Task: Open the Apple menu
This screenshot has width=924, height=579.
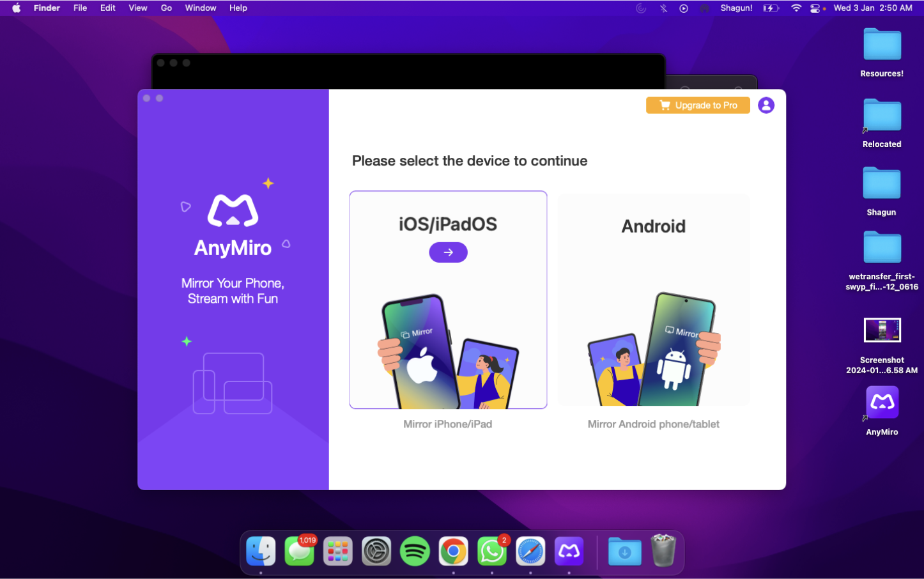Action: coord(17,8)
